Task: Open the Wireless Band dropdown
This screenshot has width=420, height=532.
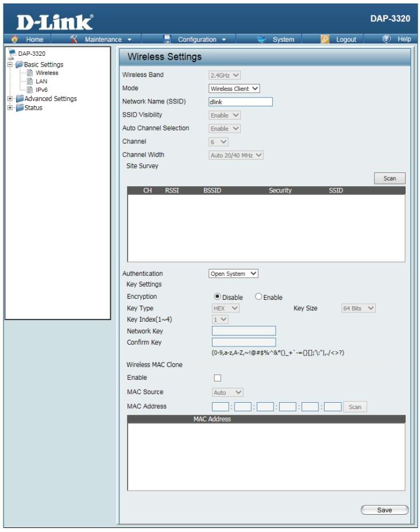Action: tap(224, 75)
